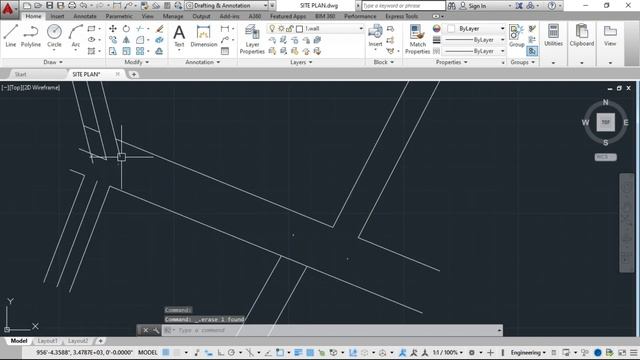This screenshot has height=360, width=640.
Task: Toggle Ortho mode in status bar
Action: pyautogui.click(x=221, y=352)
